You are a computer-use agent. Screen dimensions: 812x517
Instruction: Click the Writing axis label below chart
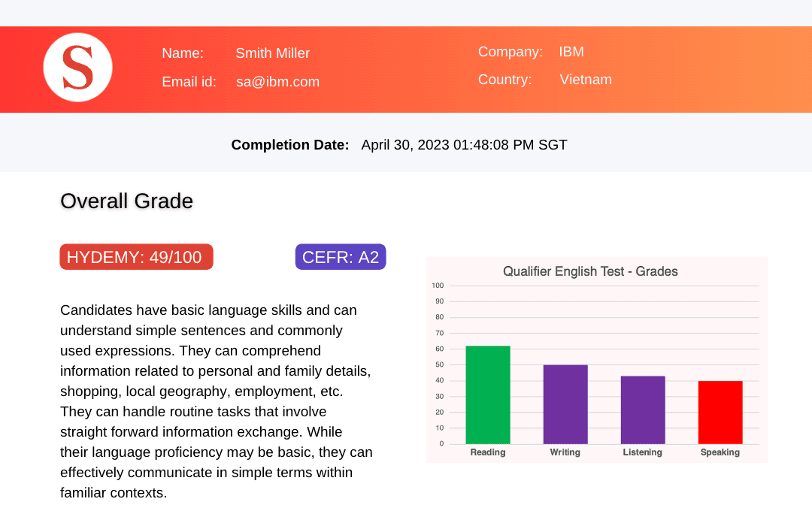565,452
